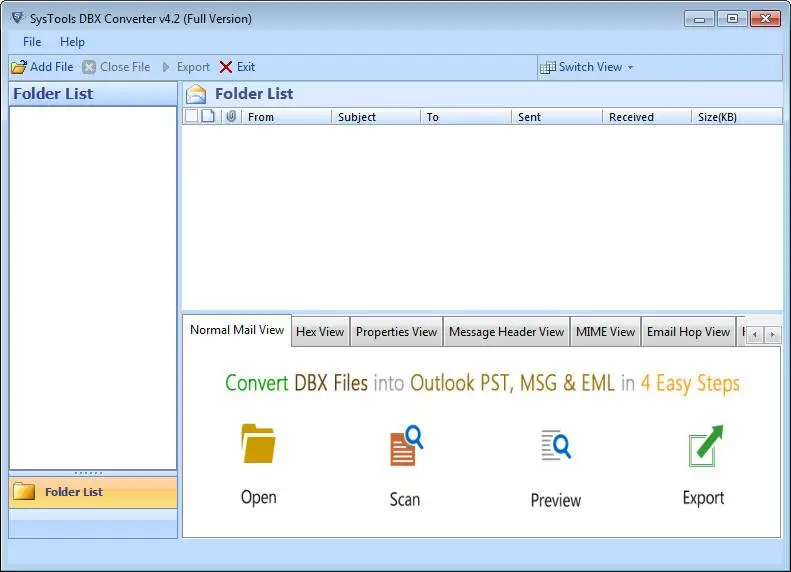The image size is (791, 572).
Task: Sort by the To column header
Action: point(466,117)
